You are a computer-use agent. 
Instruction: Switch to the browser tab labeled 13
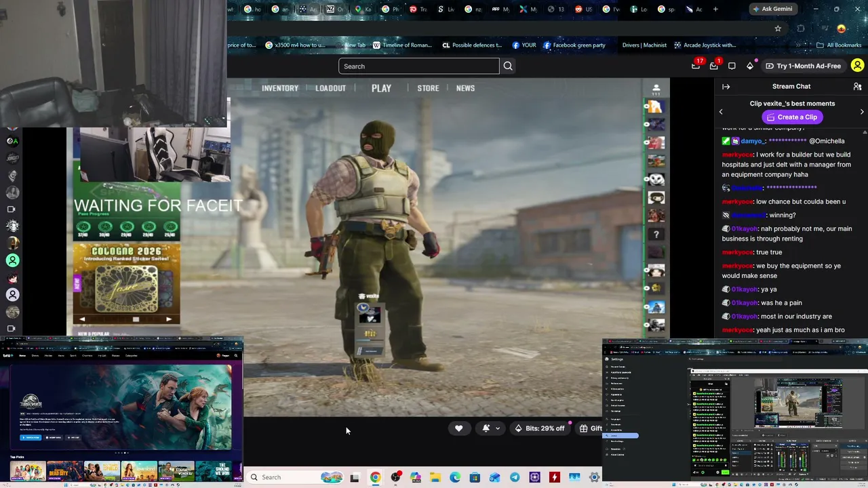pyautogui.click(x=556, y=9)
